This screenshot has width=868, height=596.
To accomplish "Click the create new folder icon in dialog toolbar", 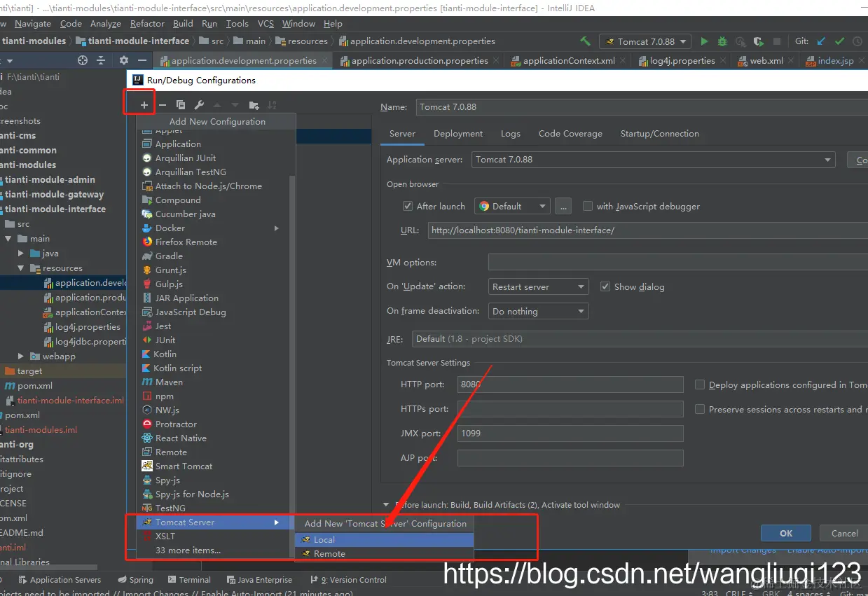I will pyautogui.click(x=254, y=105).
